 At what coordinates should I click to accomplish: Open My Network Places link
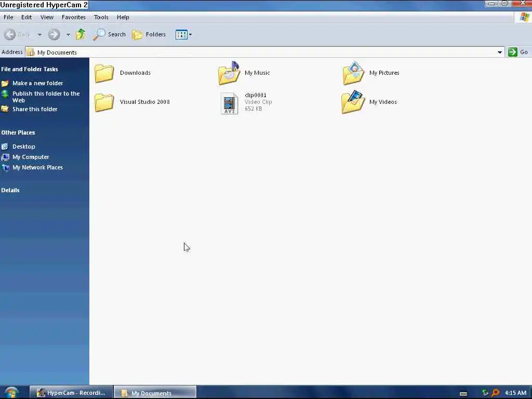tap(37, 167)
